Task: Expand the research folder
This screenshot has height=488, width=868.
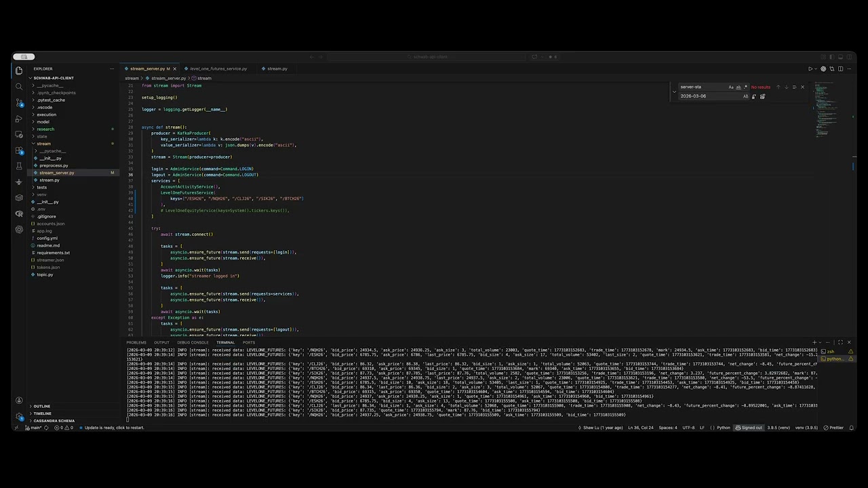Action: pyautogui.click(x=45, y=129)
